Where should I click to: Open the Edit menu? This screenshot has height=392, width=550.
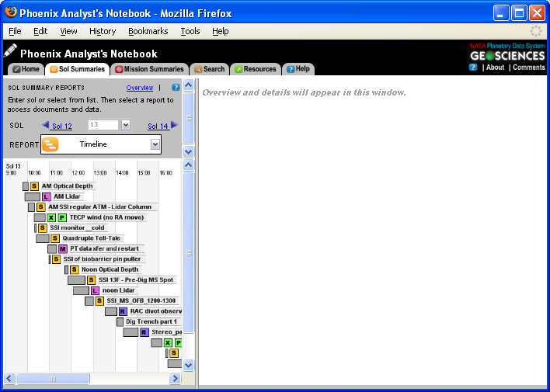40,31
